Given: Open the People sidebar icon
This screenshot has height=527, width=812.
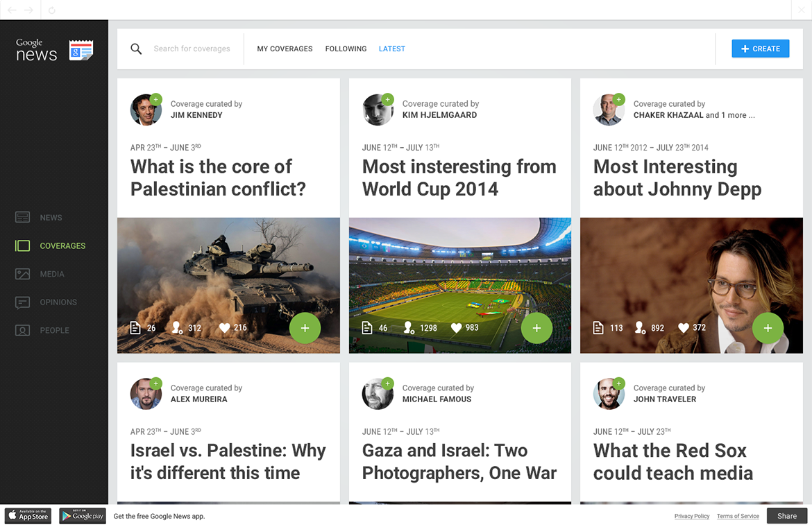Looking at the screenshot, I should tap(23, 330).
